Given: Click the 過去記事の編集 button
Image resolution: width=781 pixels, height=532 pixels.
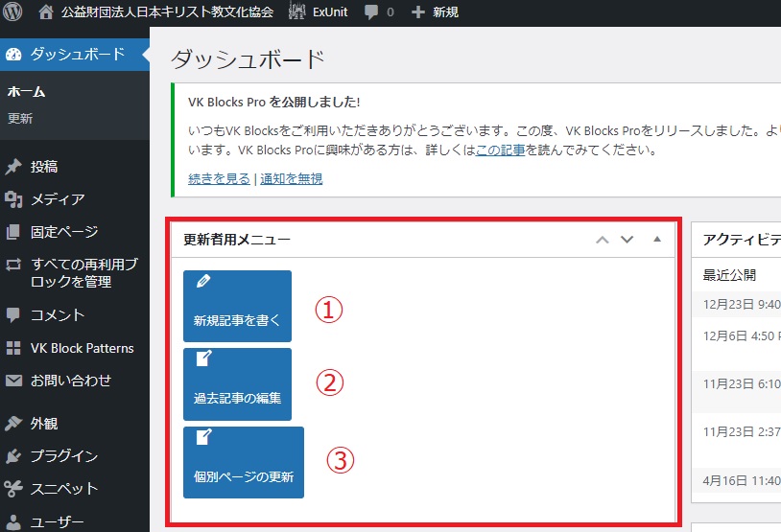Looking at the screenshot, I should [237, 383].
